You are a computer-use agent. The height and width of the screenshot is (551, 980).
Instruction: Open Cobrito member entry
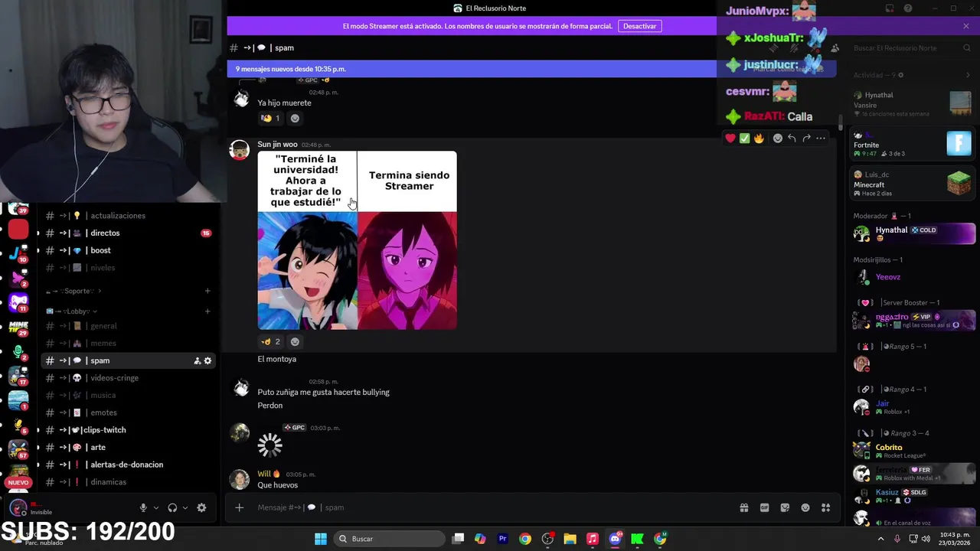coord(914,451)
